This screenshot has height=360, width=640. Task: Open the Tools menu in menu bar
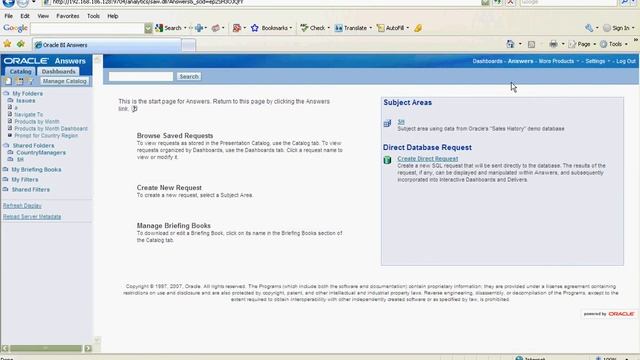[93, 16]
